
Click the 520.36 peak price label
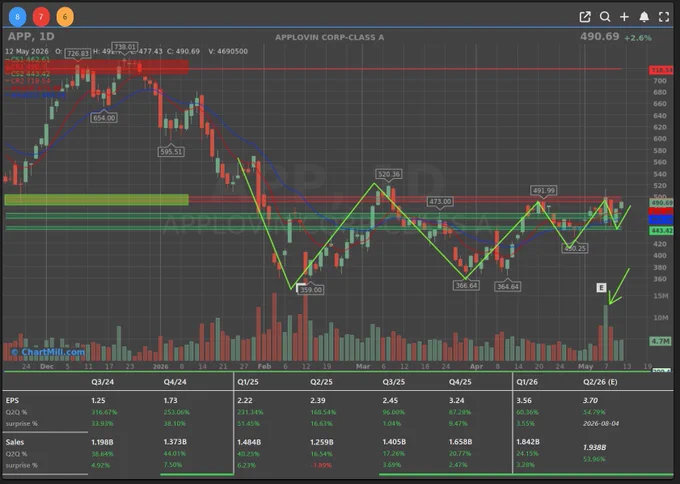pyautogui.click(x=389, y=174)
